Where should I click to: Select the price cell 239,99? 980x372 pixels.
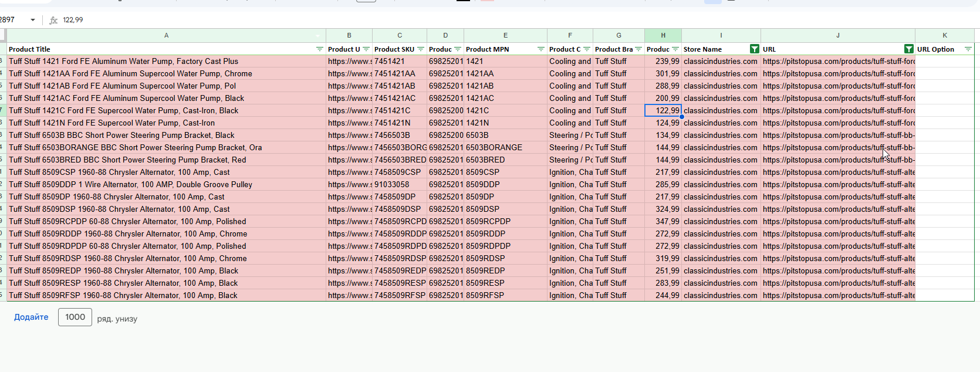tap(663, 61)
